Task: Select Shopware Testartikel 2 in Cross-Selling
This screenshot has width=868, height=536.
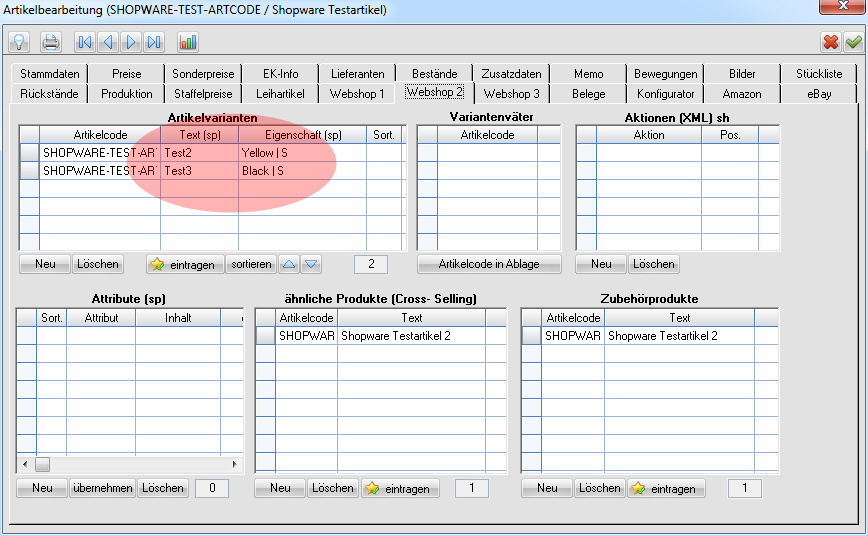Action: 411,336
